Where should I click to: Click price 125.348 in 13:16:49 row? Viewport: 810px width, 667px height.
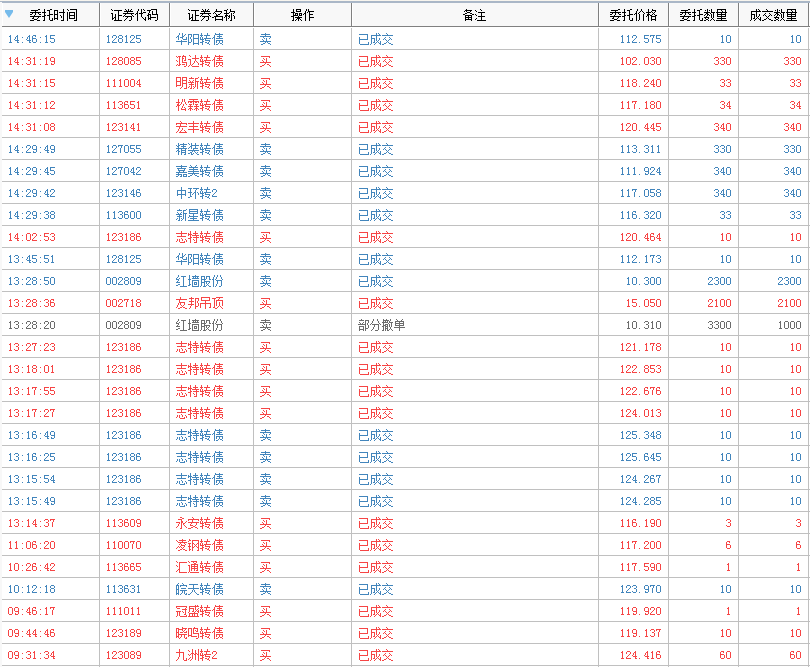coord(641,435)
